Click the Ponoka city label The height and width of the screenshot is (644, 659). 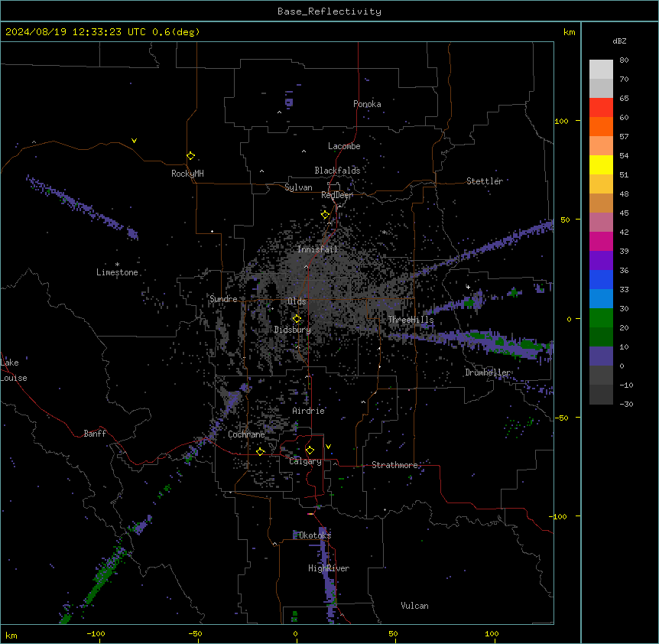(367, 104)
